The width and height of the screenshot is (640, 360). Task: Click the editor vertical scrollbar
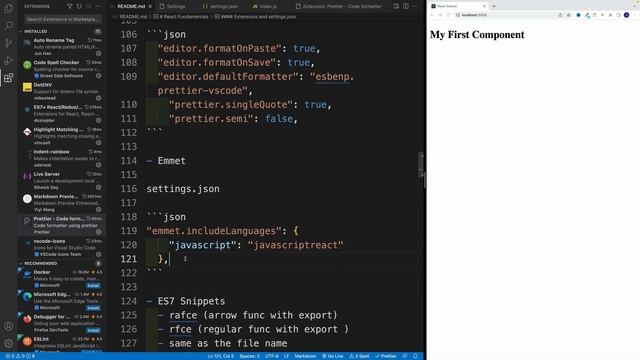[x=422, y=165]
